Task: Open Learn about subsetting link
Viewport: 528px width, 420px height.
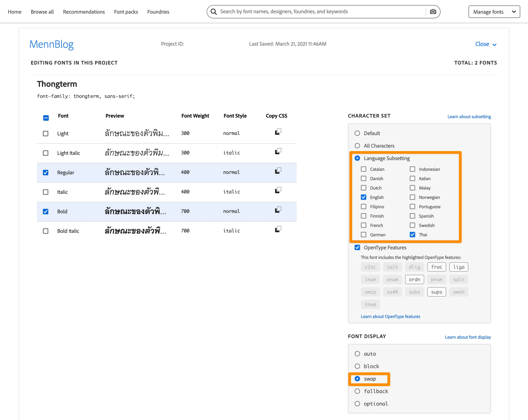Action: [469, 117]
